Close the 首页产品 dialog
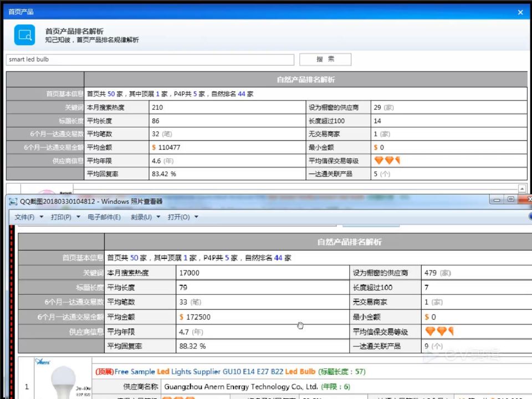 [x=520, y=12]
